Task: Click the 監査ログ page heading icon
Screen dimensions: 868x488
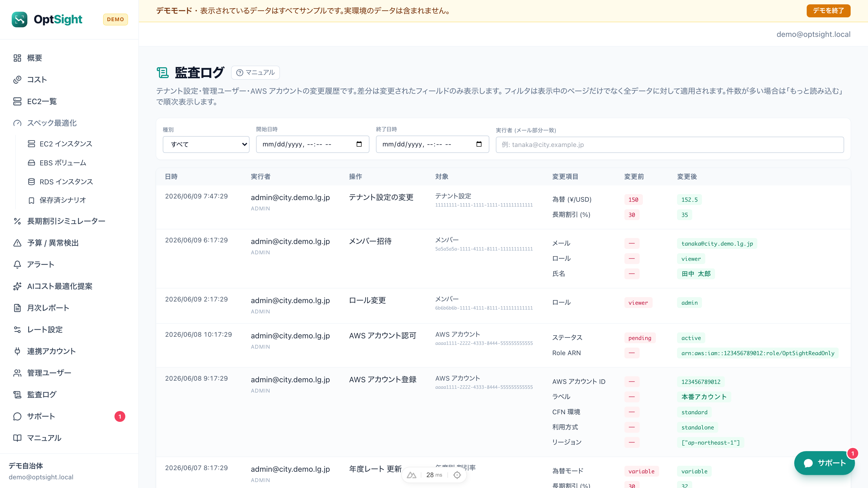Action: coord(163,72)
